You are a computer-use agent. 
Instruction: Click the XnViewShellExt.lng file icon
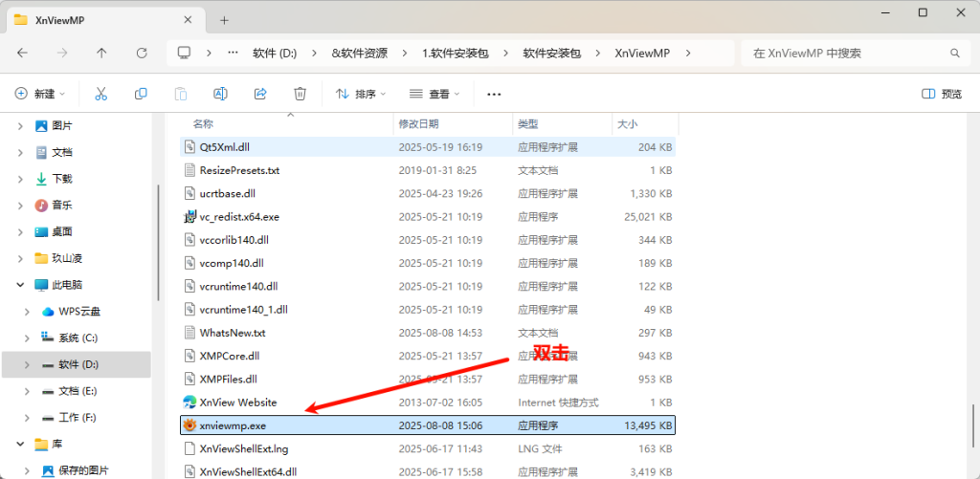190,449
